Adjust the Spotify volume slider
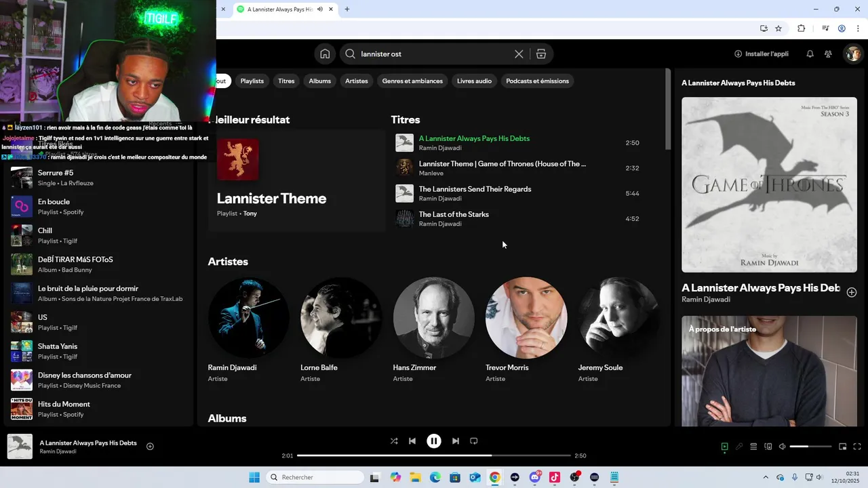 click(810, 447)
